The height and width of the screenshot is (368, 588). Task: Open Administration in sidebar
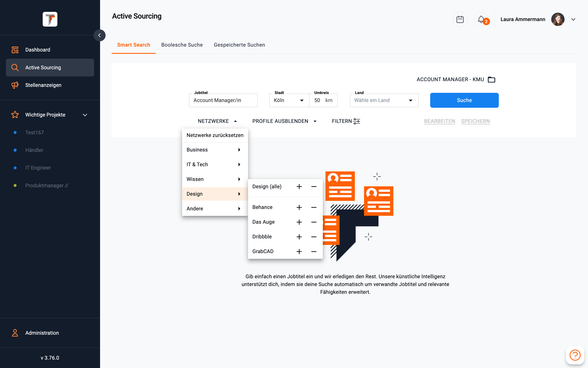coord(50,333)
